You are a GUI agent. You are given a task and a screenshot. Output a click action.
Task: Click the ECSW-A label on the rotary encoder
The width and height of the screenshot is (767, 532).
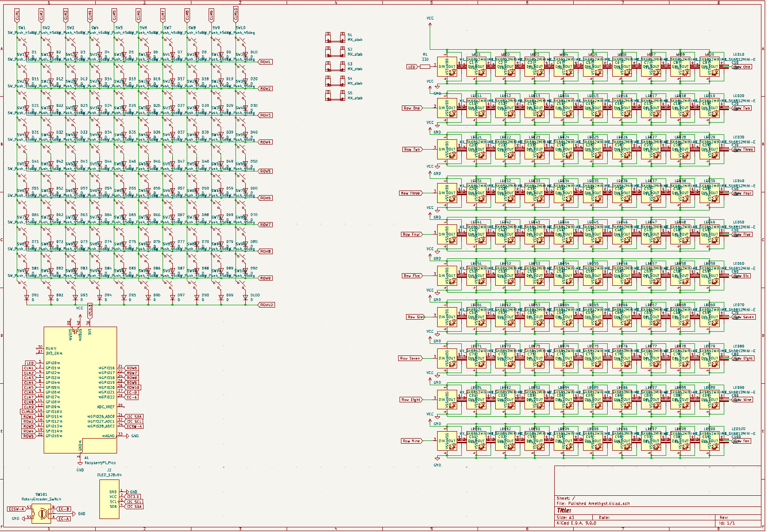click(x=16, y=509)
